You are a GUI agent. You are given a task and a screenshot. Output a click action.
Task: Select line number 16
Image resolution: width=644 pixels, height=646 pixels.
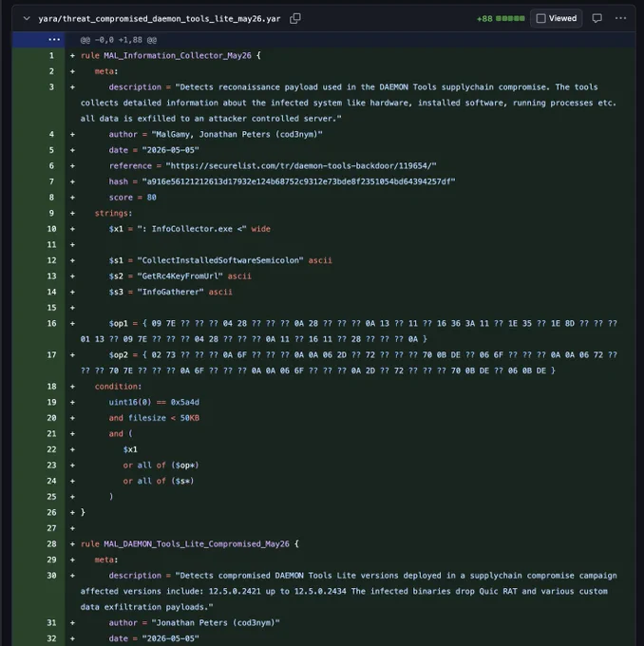51,323
